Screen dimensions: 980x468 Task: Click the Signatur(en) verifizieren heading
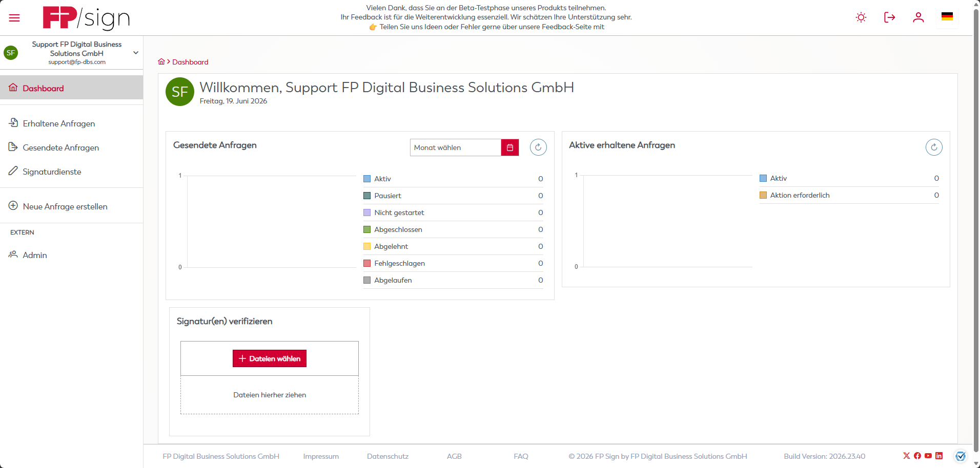tap(224, 321)
